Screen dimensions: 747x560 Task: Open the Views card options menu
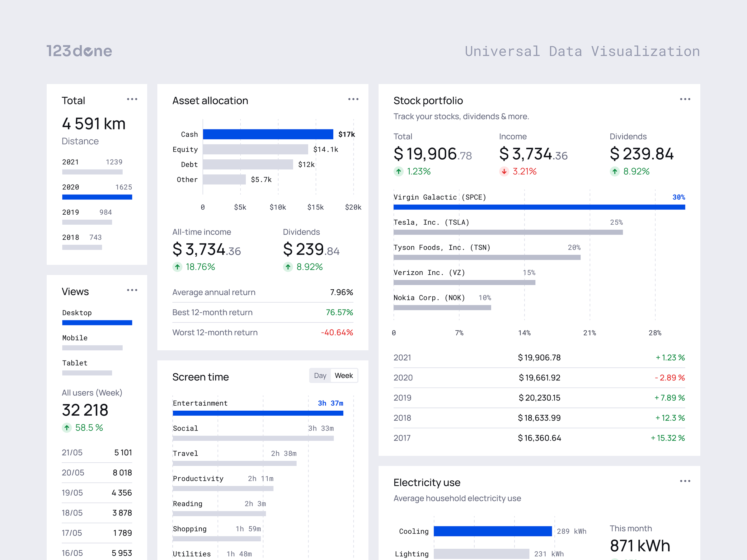pyautogui.click(x=132, y=290)
